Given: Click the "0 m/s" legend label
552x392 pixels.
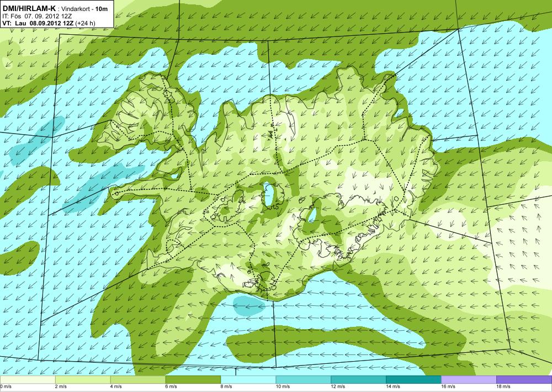Looking at the screenshot, I should coord(6,386).
